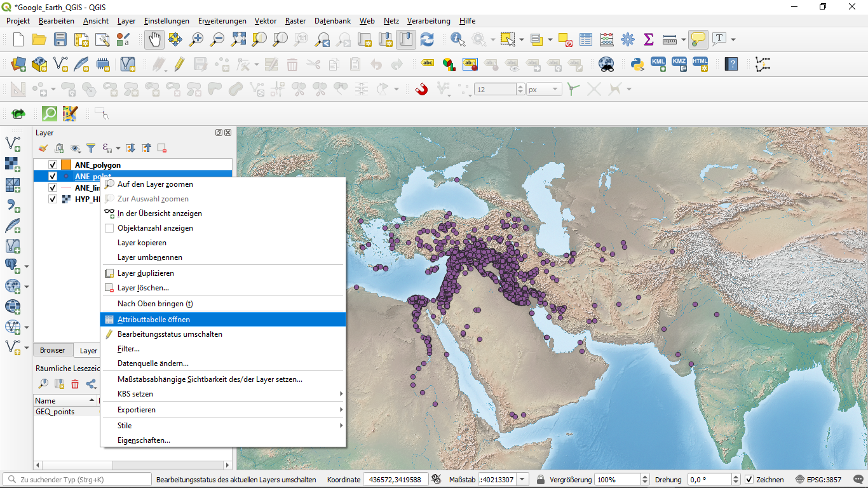
Task: Choose Auf den Layer zoomen
Action: 223,184
